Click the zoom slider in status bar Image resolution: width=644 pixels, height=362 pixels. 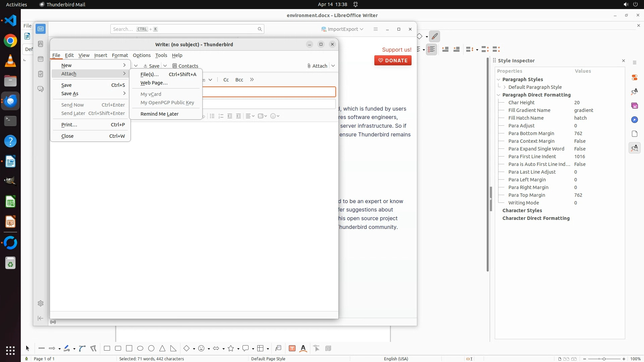point(604,359)
